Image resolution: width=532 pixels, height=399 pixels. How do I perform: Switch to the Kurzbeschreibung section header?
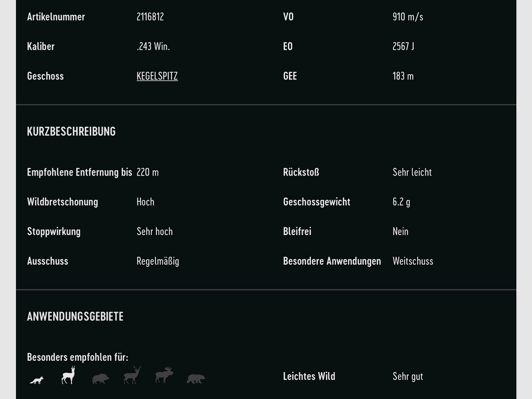[71, 132]
